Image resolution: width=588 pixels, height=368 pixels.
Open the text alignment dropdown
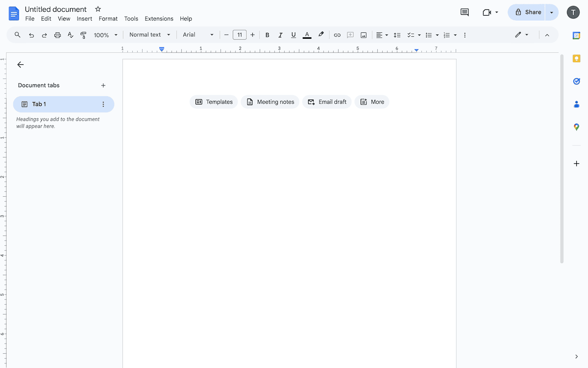382,35
